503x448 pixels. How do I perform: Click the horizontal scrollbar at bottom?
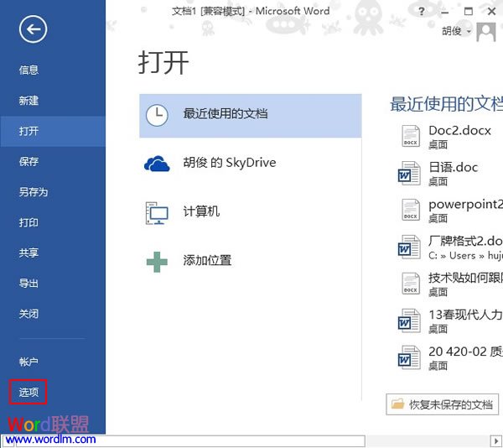251,441
